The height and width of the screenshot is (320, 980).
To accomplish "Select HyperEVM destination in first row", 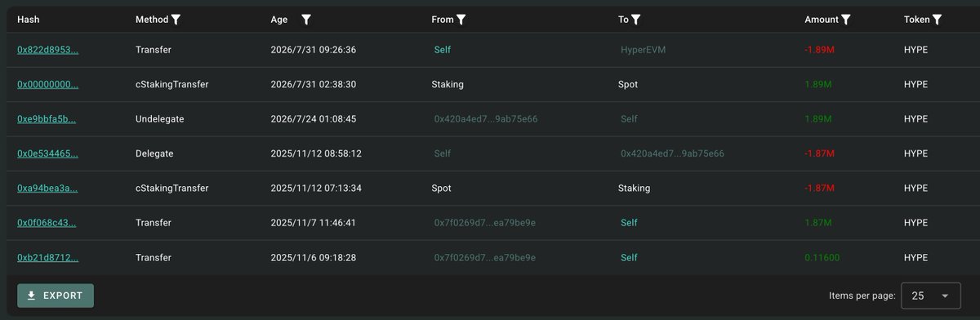I will [x=644, y=50].
